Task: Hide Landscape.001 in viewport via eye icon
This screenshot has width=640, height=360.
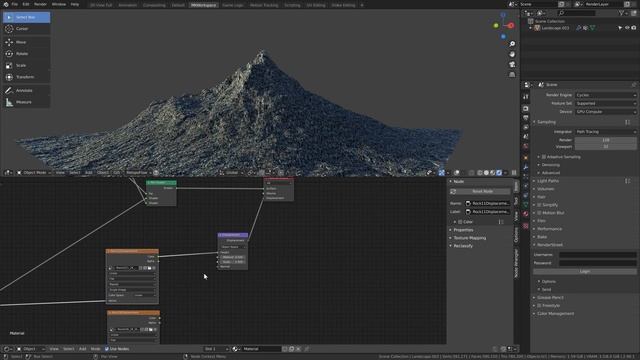Action: point(627,28)
